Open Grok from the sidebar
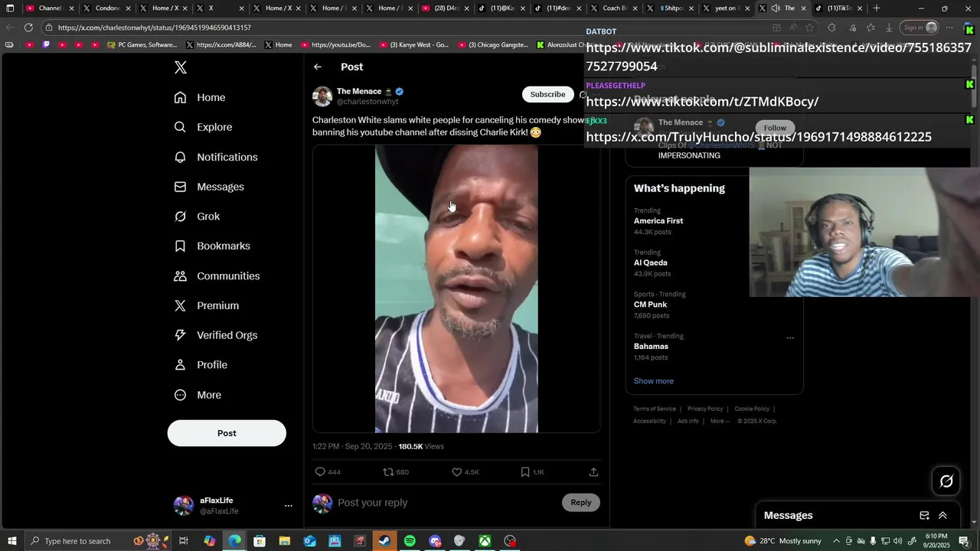This screenshot has height=551, width=980. tap(197, 217)
